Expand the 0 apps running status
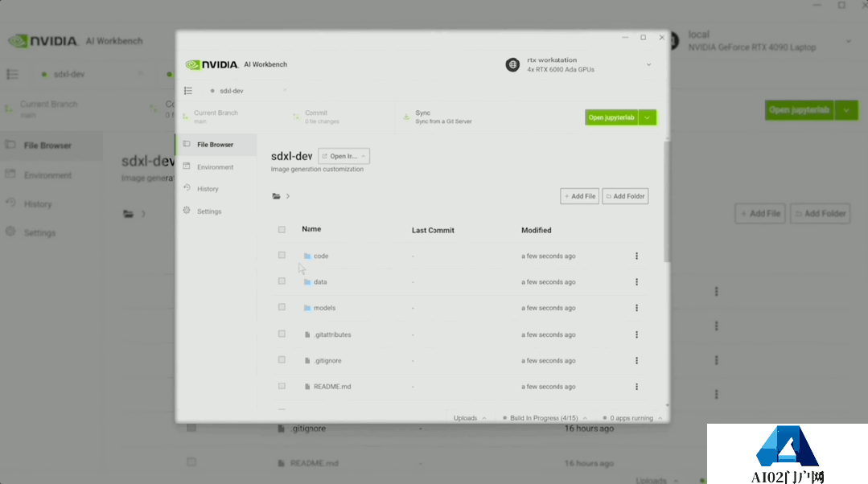This screenshot has width=868, height=484. 632,418
